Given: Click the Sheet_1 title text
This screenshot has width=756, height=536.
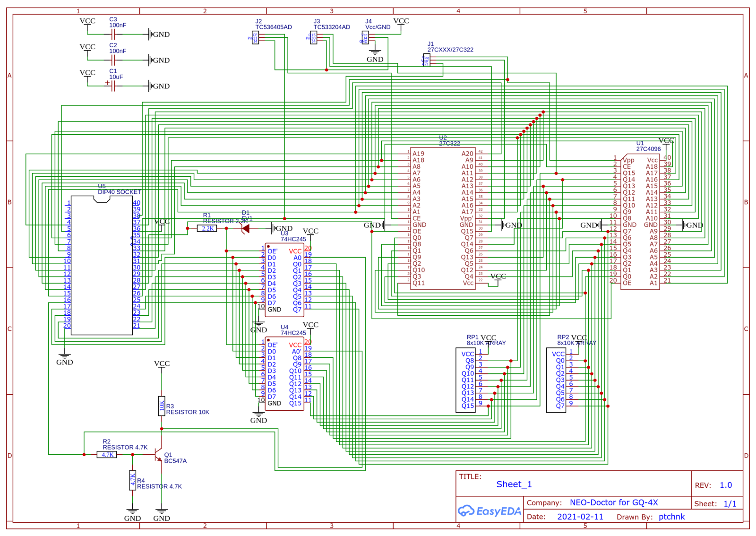Looking at the screenshot, I should (514, 484).
